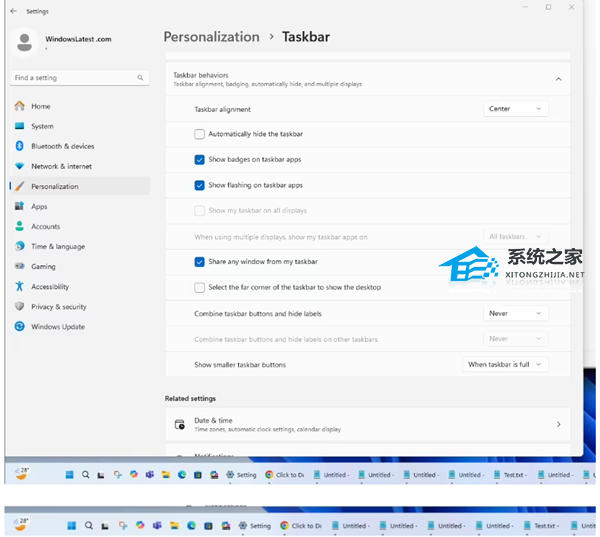Open Start on the upper taskbar
The height and width of the screenshot is (537, 600).
69,475
